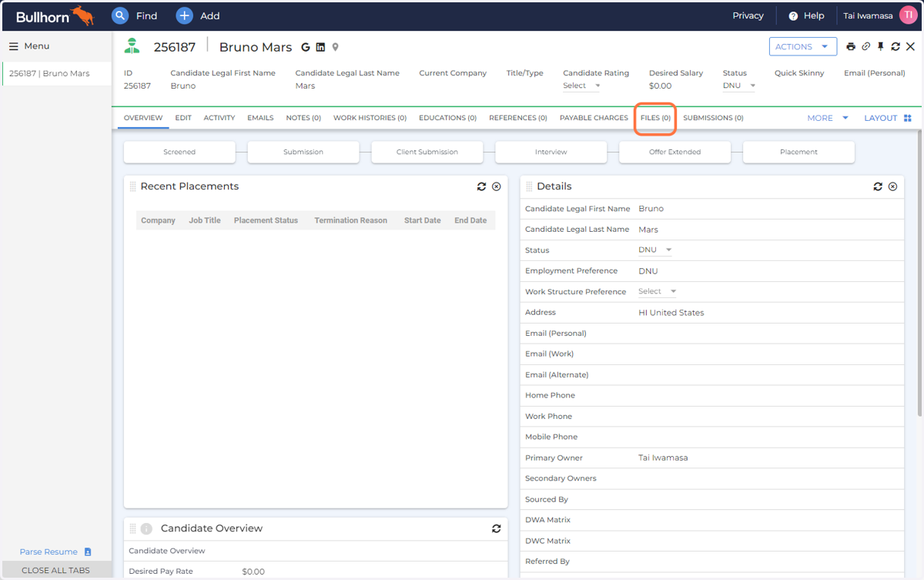Viewport: 924px width, 580px height.
Task: Open the SUBMISSIONS (0) tab
Action: (x=713, y=118)
